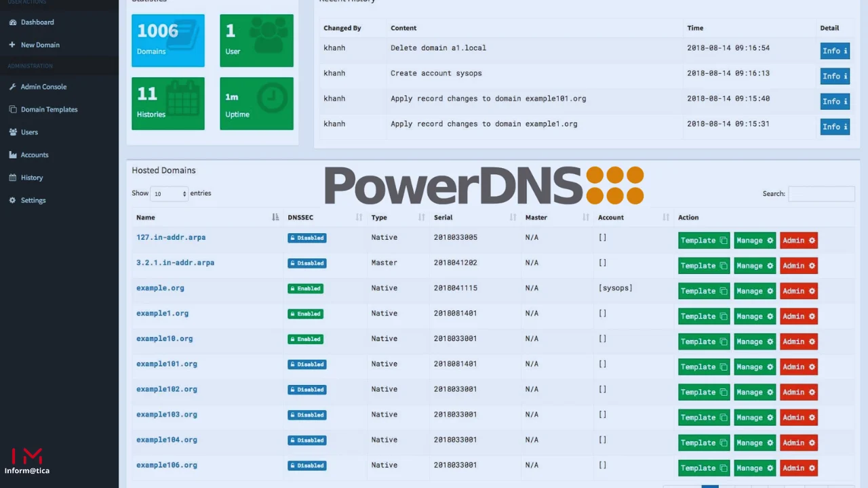
Task: Click the gear icon beside Settings
Action: point(12,200)
